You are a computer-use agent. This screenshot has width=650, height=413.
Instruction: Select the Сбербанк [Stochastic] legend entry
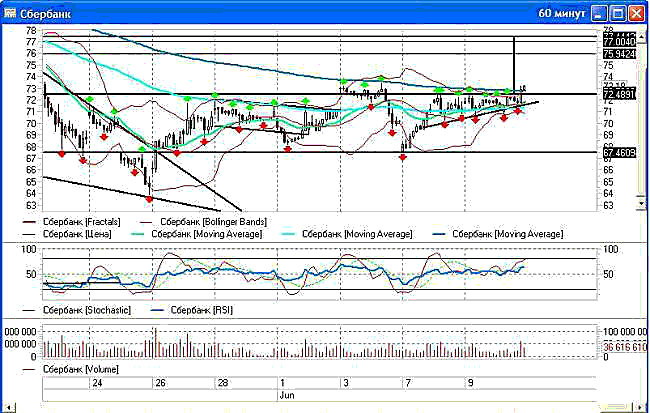tap(77, 310)
